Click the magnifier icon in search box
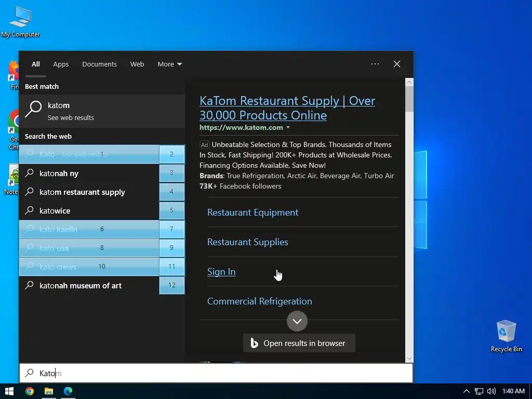 pyautogui.click(x=30, y=373)
